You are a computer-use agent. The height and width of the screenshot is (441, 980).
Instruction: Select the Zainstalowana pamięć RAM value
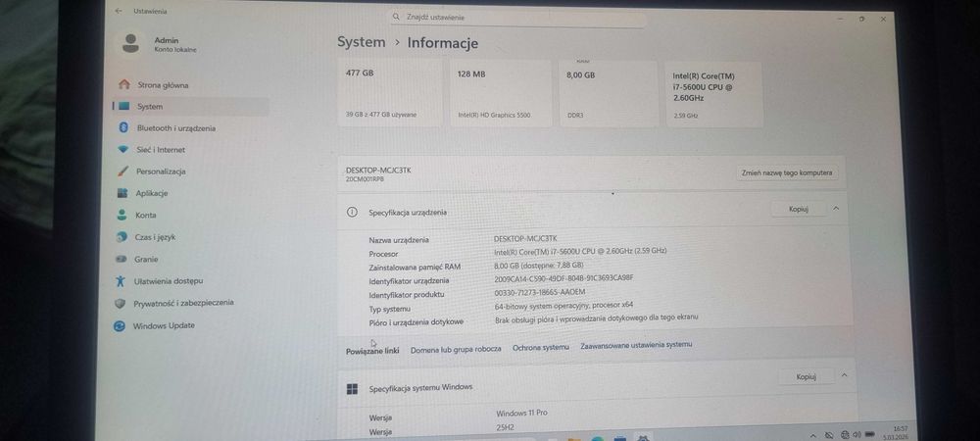(x=539, y=265)
